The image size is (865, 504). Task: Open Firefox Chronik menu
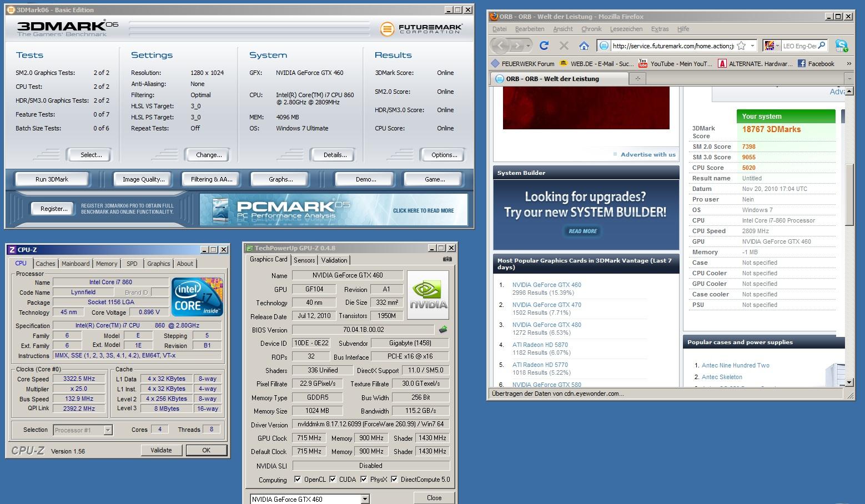click(x=591, y=29)
